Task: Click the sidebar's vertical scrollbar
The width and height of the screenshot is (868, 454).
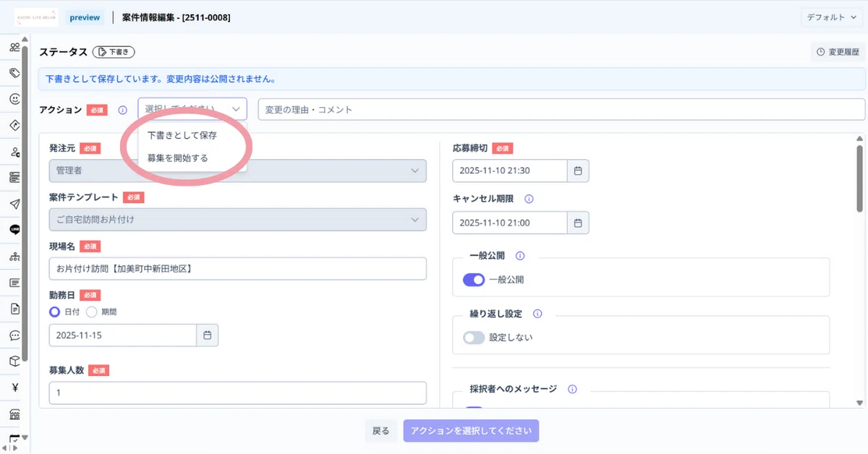Action: coord(25,202)
